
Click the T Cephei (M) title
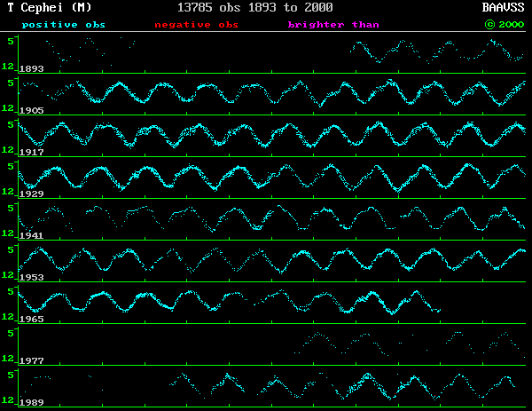(49, 7)
